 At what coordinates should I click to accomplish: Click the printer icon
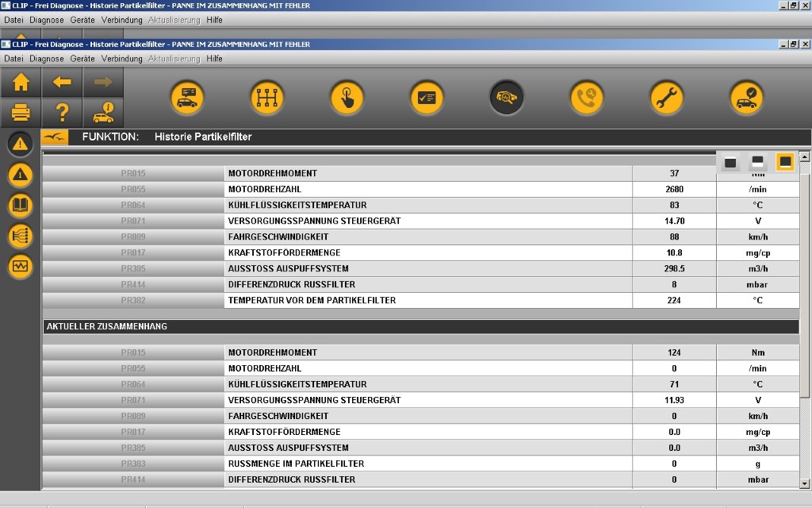21,113
